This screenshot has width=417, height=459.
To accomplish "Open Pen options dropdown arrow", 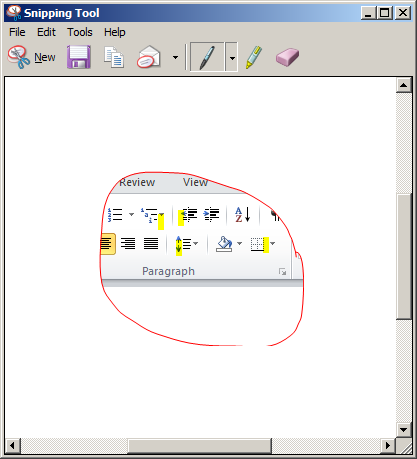I will 232,58.
